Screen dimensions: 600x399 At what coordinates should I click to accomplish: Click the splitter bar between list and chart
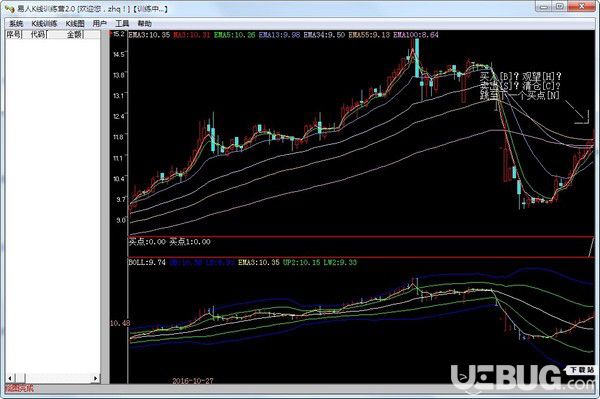[x=105, y=207]
